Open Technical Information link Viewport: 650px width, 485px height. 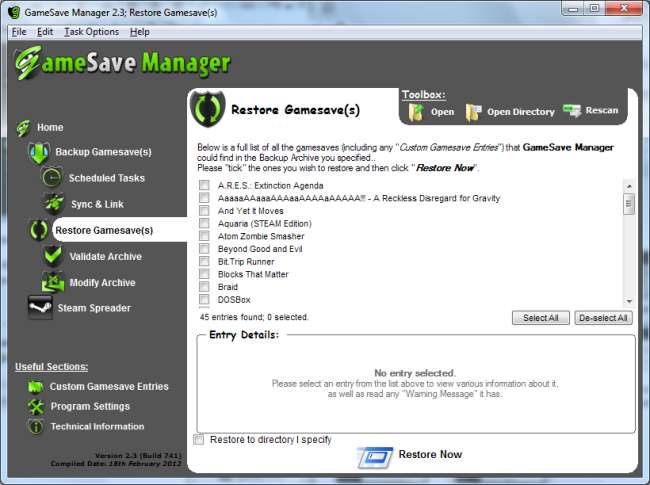click(97, 426)
